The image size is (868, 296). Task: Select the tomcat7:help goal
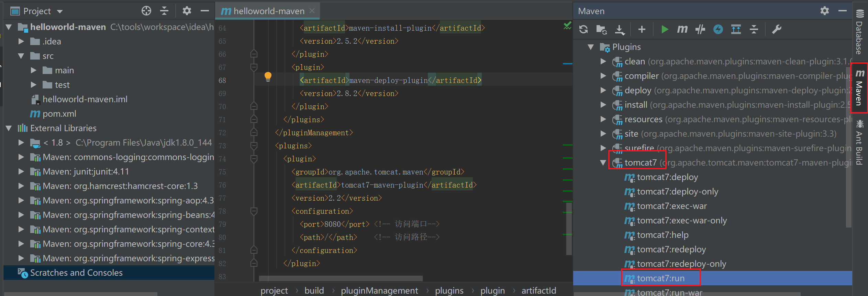[x=663, y=235]
